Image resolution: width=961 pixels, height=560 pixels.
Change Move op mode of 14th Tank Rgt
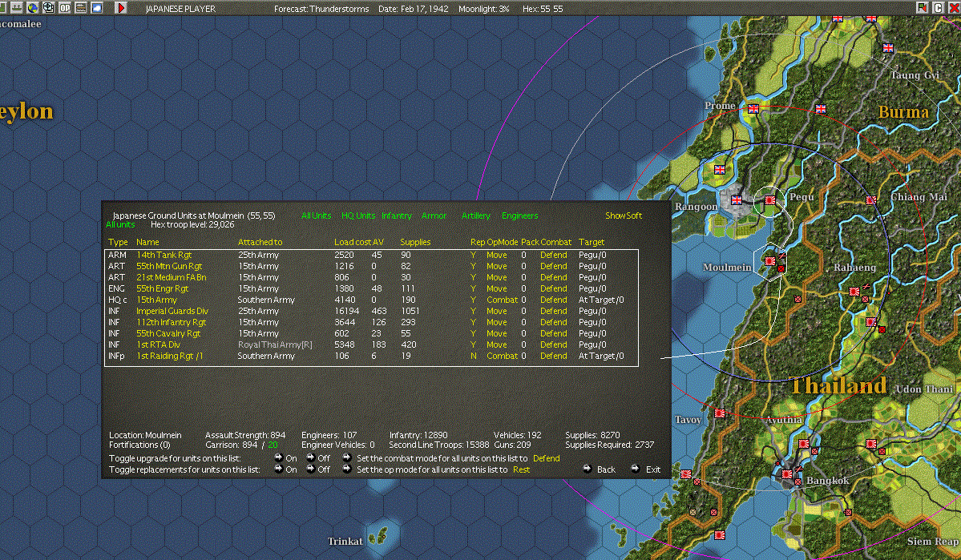[x=496, y=255]
